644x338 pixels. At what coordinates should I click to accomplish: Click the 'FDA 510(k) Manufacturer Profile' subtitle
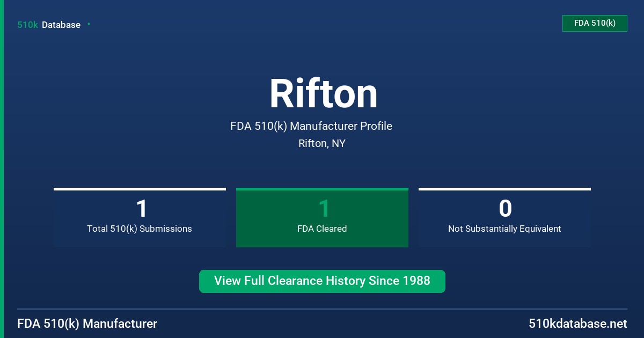[x=311, y=126]
